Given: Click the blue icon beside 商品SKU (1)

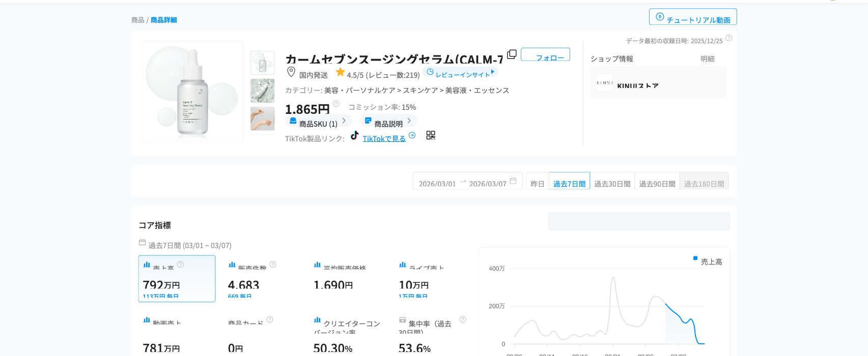Looking at the screenshot, I should click(293, 121).
